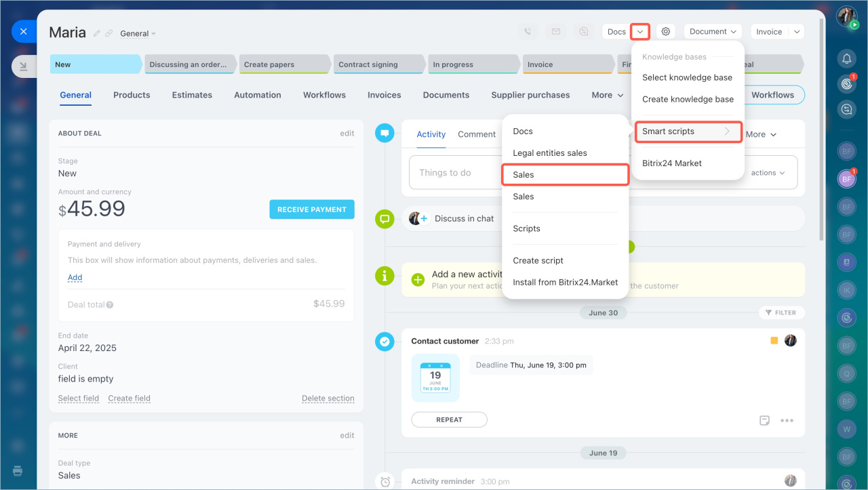
Task: Mark Contact customer activity as complete
Action: [384, 342]
